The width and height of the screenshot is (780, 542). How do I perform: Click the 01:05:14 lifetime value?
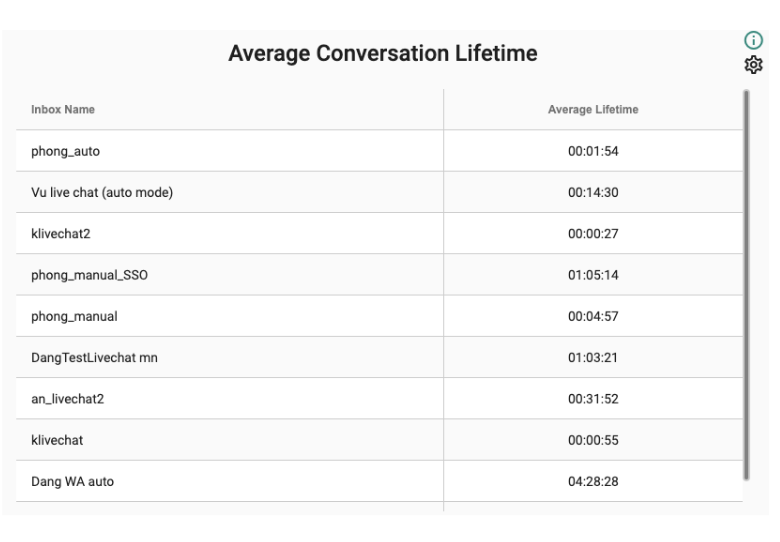pos(593,275)
